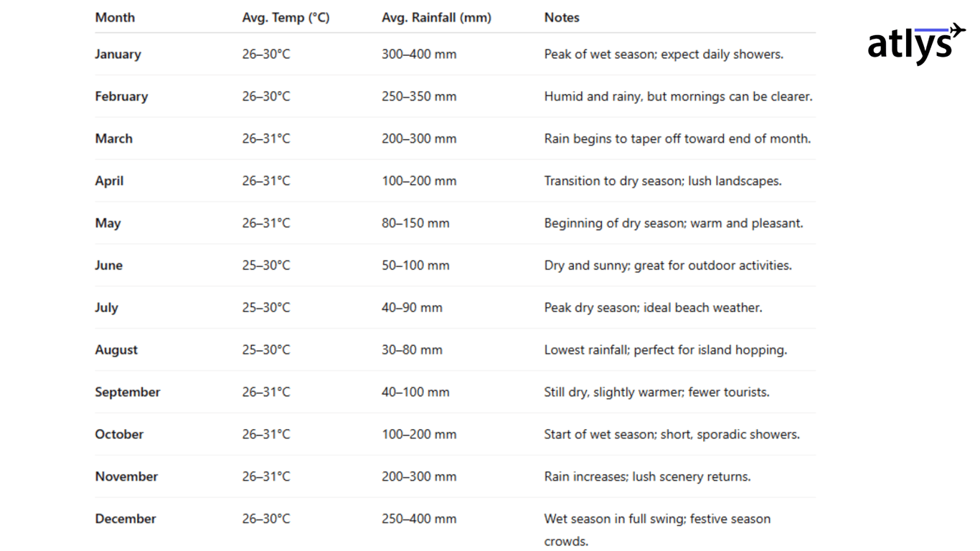Click August's 30–80 mm rainfall cell
Viewport: 980px width, 551px height.
click(412, 350)
